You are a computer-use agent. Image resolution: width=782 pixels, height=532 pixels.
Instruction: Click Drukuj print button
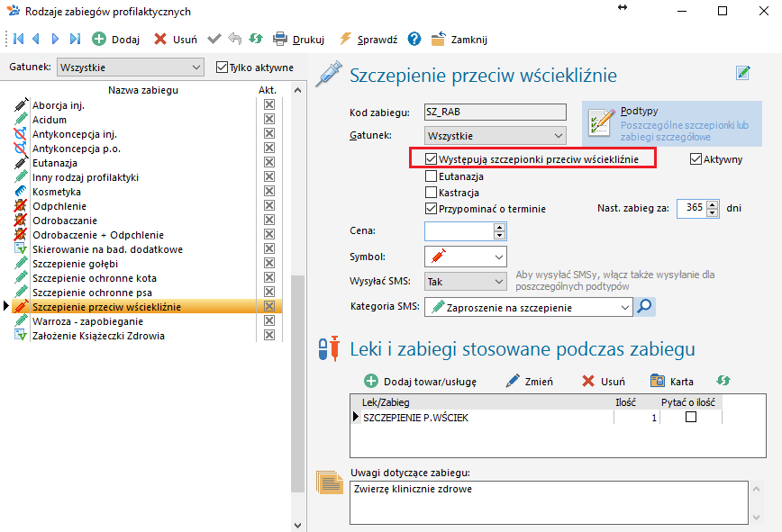pos(299,40)
